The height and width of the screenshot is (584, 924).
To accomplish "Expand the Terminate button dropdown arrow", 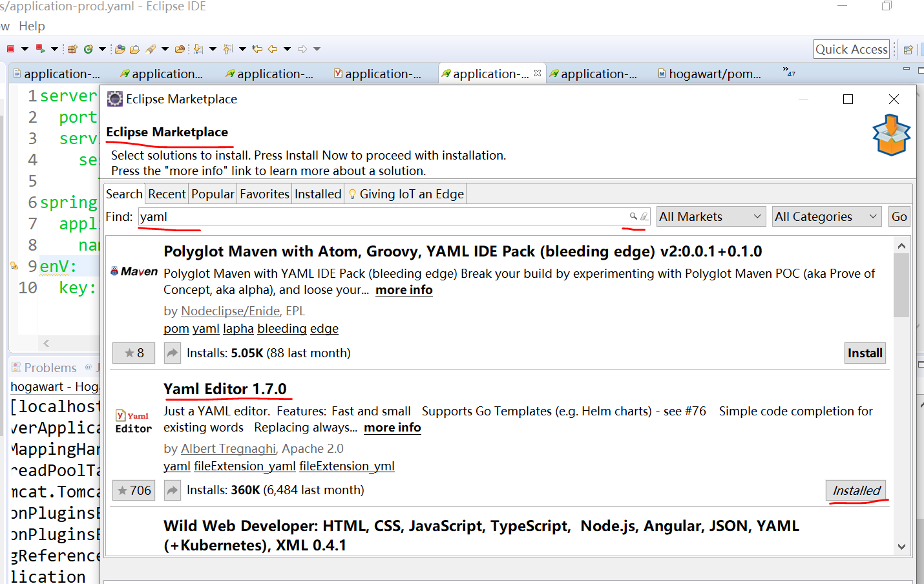I will coord(25,49).
